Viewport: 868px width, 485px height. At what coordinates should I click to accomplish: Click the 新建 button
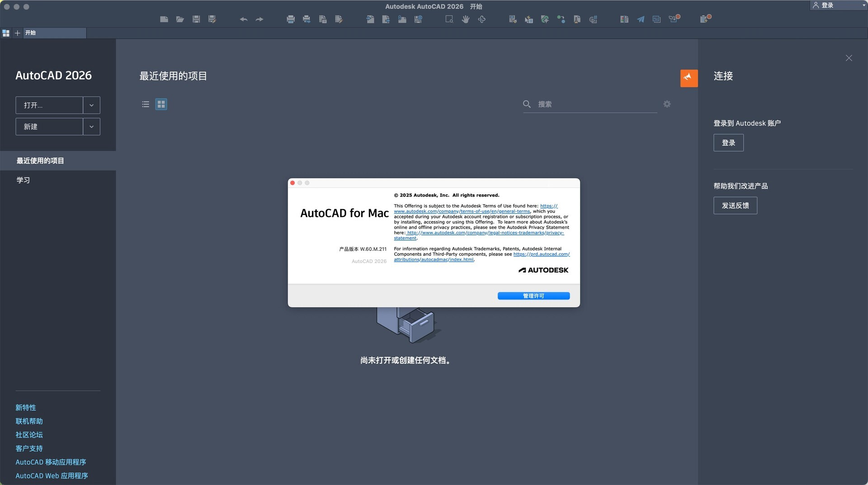tap(49, 127)
